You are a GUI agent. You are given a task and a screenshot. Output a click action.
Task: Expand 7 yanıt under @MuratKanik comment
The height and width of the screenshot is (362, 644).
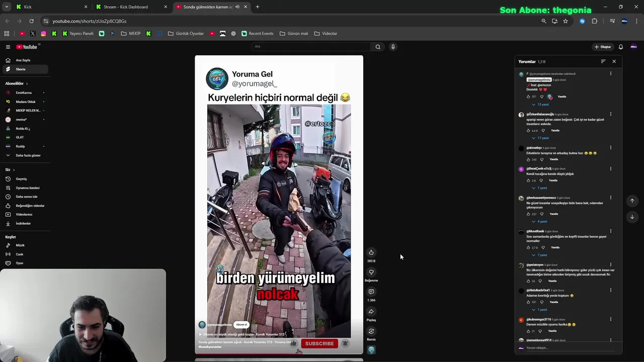(539, 255)
